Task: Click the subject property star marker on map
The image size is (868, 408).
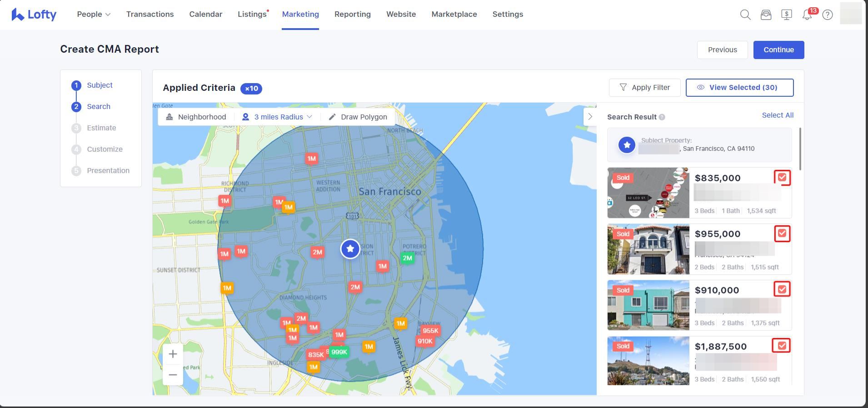Action: (x=350, y=249)
